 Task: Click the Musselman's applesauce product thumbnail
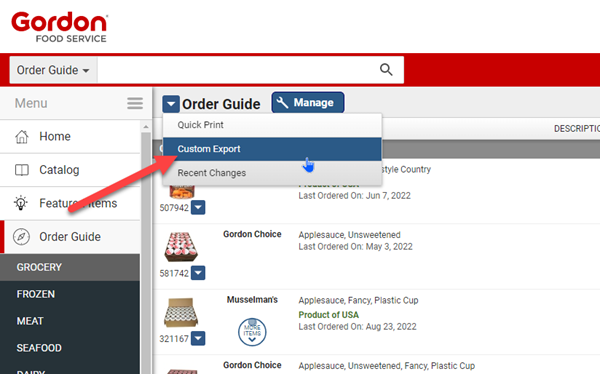181,312
